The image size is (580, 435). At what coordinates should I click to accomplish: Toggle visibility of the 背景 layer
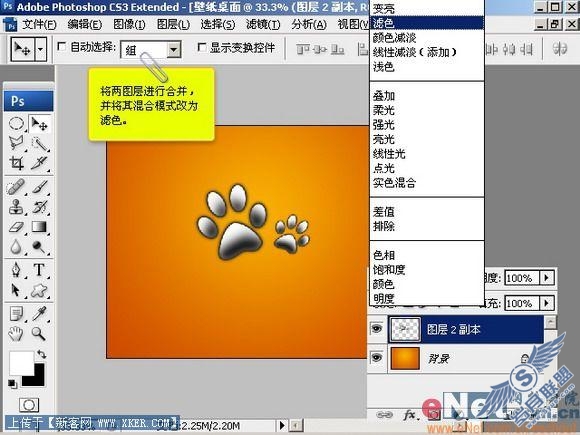tap(377, 358)
